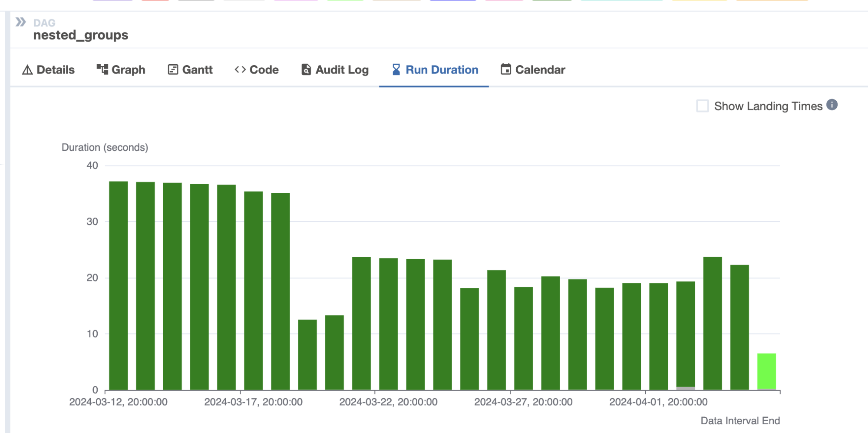Select the light green running bar

pos(766,371)
